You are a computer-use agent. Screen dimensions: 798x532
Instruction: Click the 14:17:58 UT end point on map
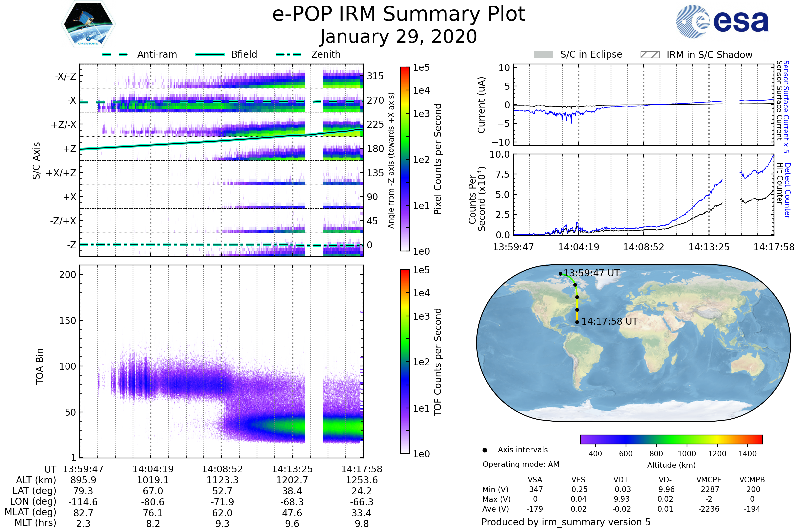577,322
